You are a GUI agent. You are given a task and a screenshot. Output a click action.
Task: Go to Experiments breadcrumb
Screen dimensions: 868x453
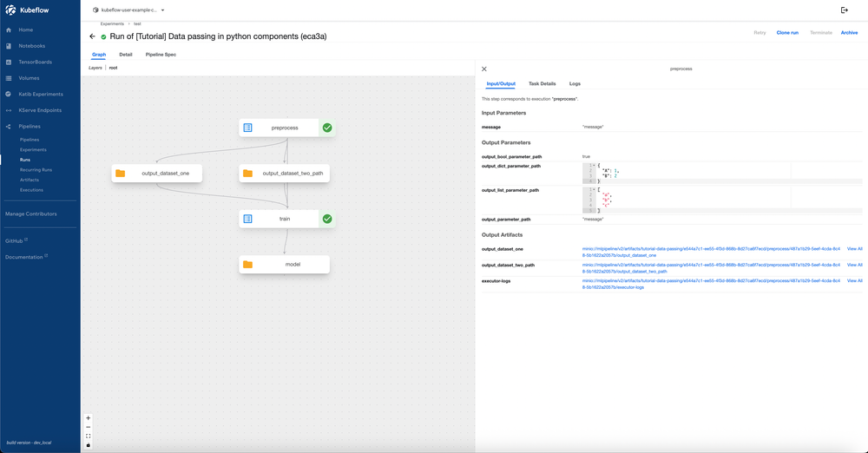(x=112, y=23)
